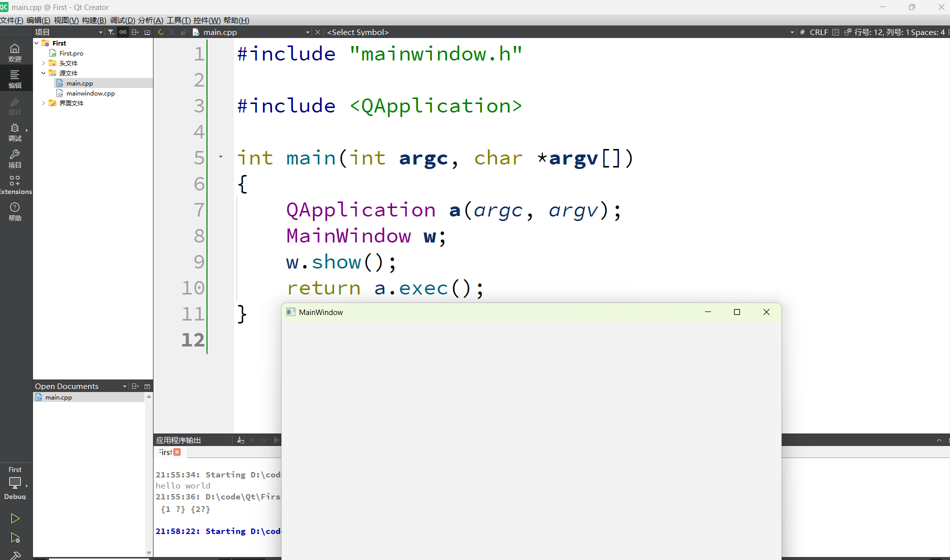Change CRLF line ending setting
This screenshot has height=560, width=950.
pyautogui.click(x=818, y=32)
